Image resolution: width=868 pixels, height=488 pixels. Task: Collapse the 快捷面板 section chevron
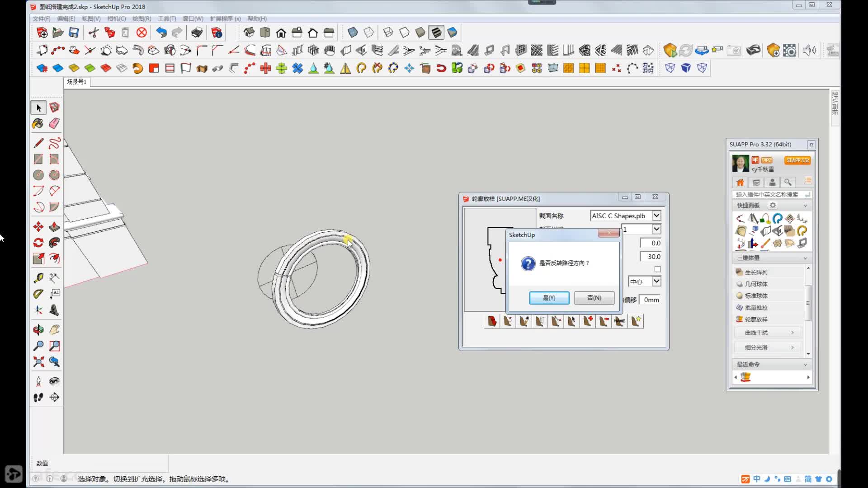coord(805,206)
